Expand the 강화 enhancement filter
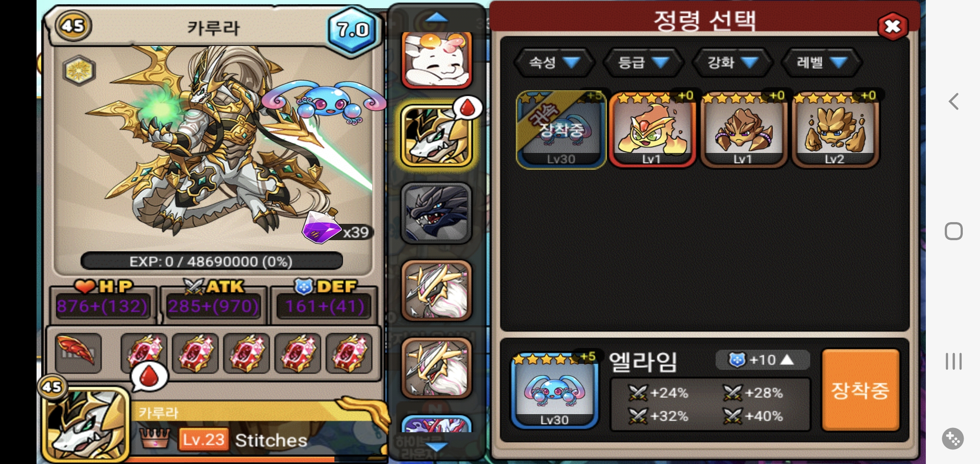980x464 pixels. click(x=732, y=63)
